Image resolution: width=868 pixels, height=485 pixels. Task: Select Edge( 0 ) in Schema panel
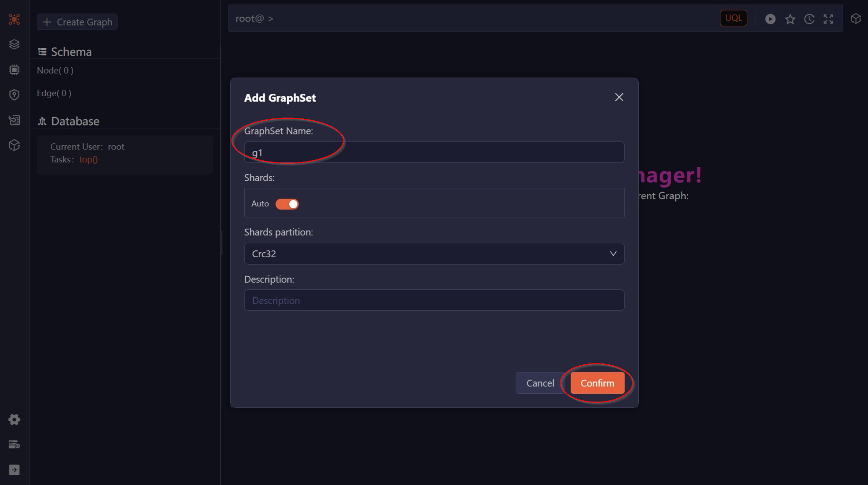tap(54, 93)
